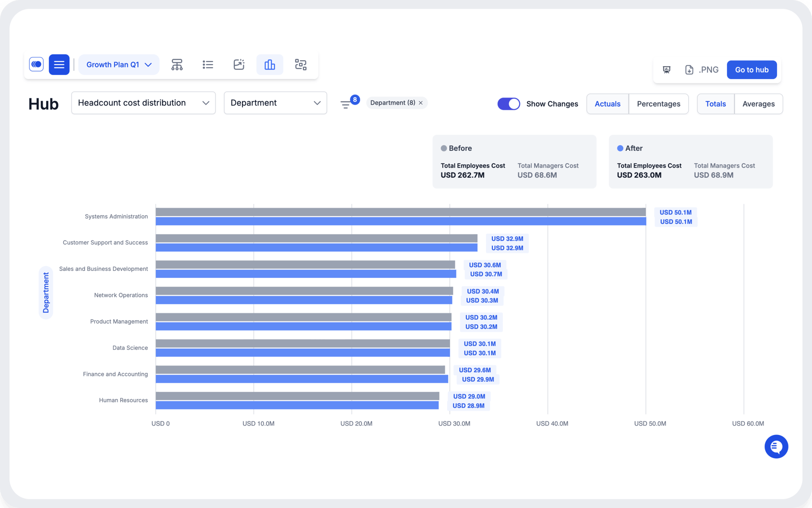
Task: Click the gray Systems Administration bar
Action: [x=401, y=212]
